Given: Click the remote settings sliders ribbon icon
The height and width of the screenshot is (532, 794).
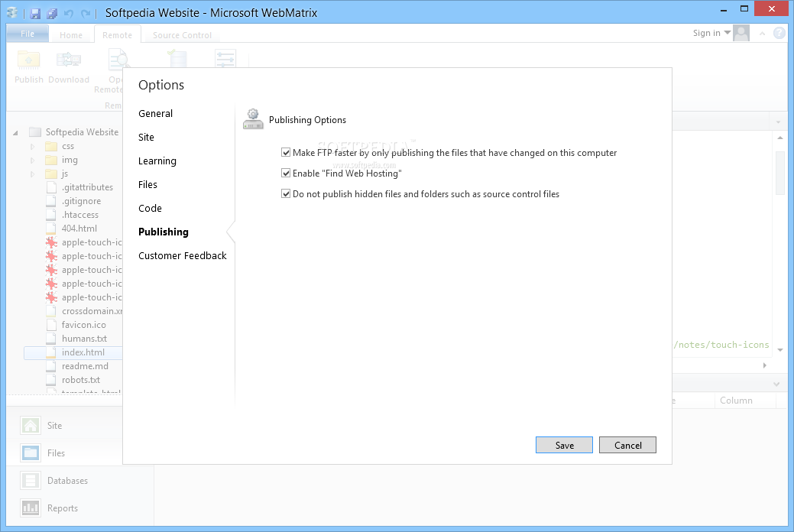Looking at the screenshot, I should click(225, 58).
